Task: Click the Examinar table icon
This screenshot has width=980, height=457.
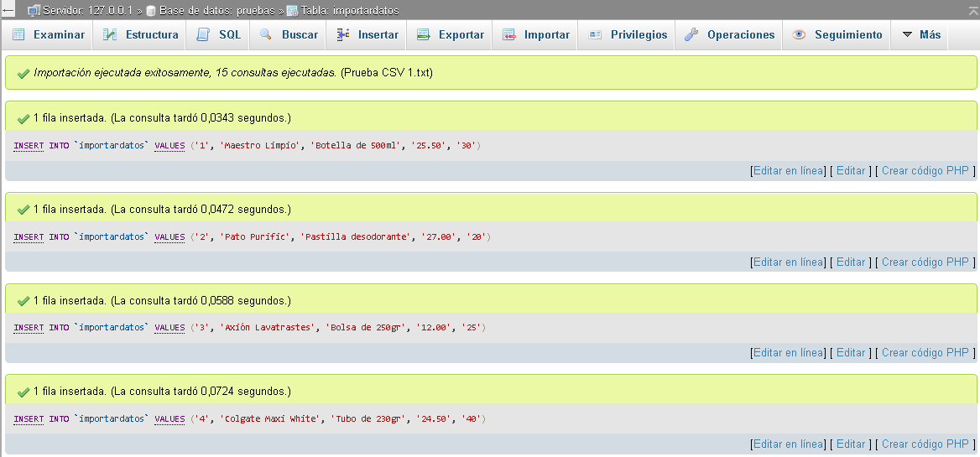Action: pos(18,35)
